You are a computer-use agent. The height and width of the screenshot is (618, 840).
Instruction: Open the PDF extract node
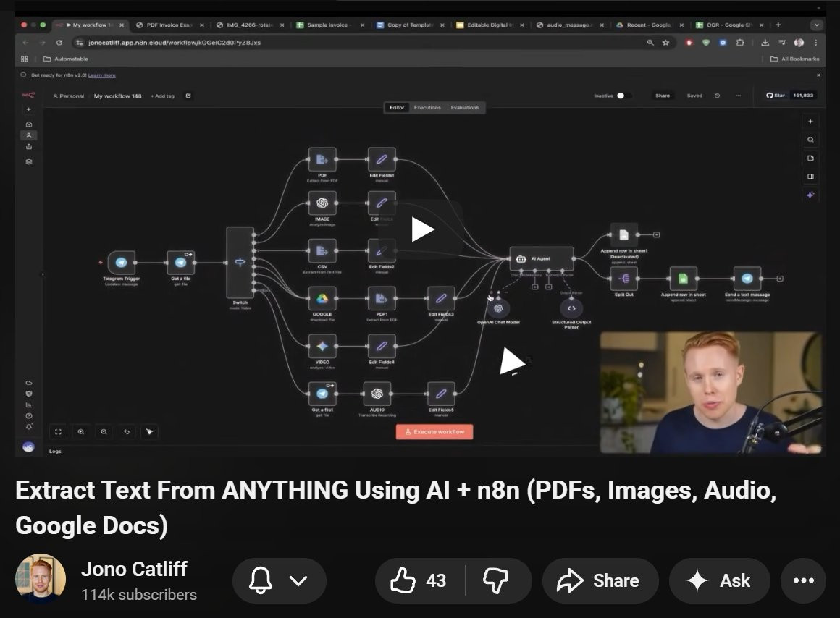point(322,159)
